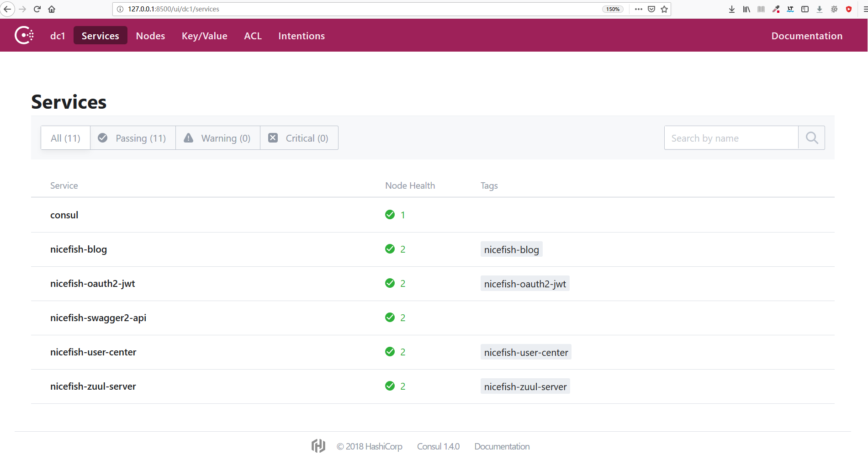Switch to the Services tab
This screenshot has width=868, height=455.
pyautogui.click(x=100, y=36)
